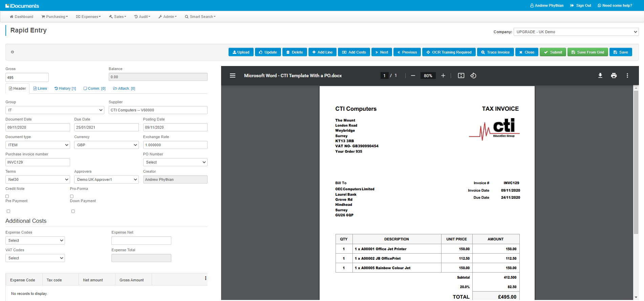The image size is (644, 301).
Task: Zoom out of the PDF document
Action: 413,76
